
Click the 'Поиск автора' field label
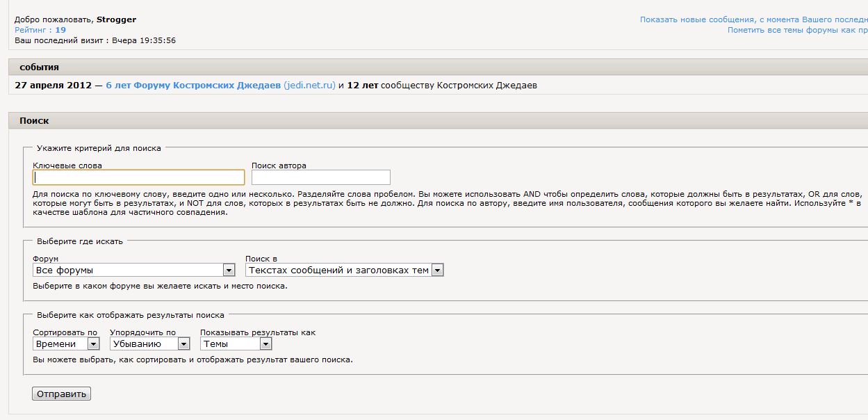pos(279,165)
